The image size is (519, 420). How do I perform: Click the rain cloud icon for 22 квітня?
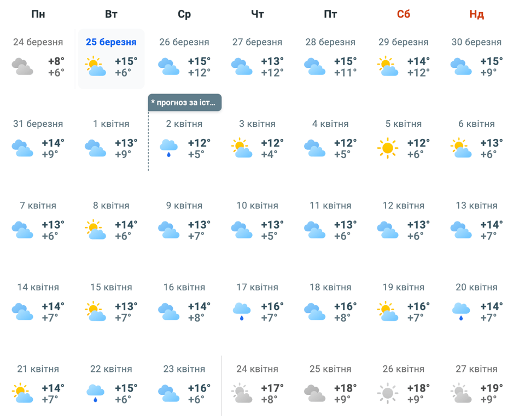[96, 393]
